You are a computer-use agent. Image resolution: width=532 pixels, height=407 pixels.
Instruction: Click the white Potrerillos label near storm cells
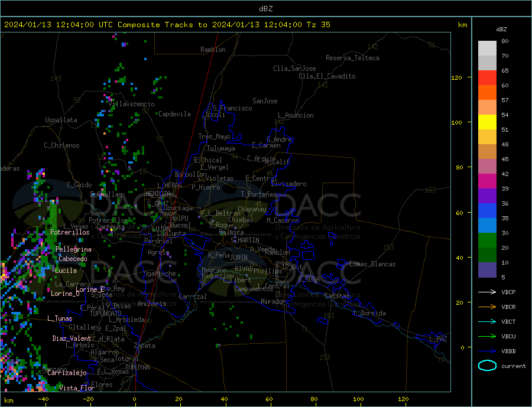click(x=70, y=232)
